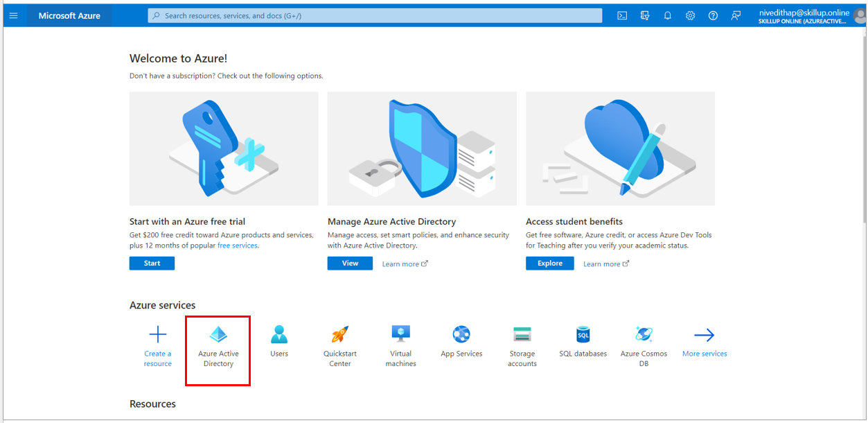Click the Manage Azure Active Directory heading
Image resolution: width=868 pixels, height=423 pixels.
[x=391, y=222]
